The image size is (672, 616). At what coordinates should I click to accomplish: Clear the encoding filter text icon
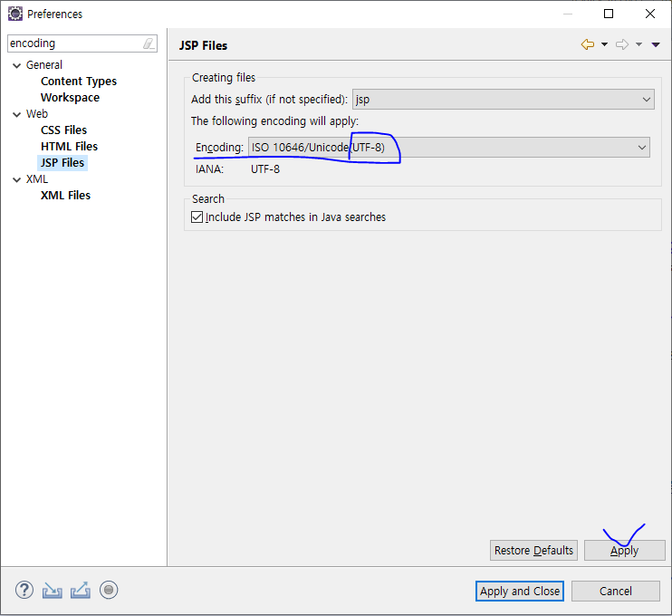149,43
